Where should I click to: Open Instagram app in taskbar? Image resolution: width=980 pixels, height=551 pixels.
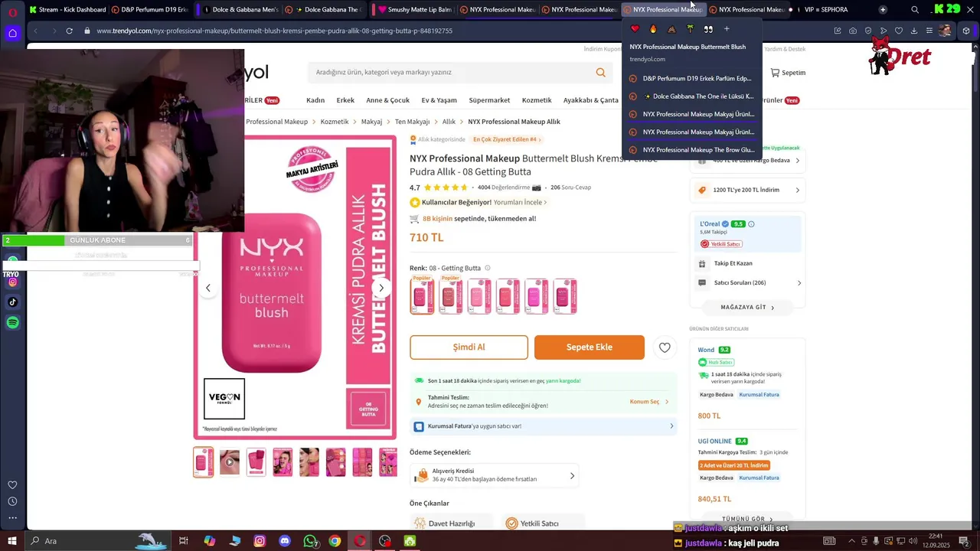pyautogui.click(x=260, y=541)
